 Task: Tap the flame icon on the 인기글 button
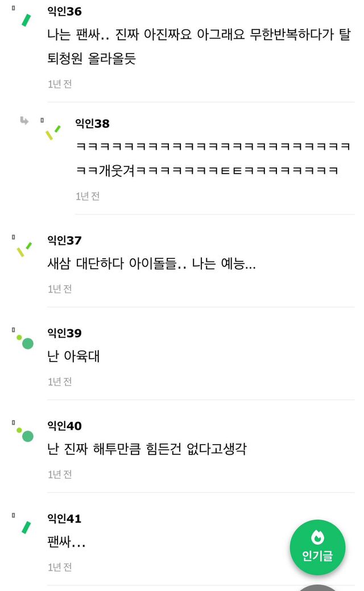[x=317, y=536]
